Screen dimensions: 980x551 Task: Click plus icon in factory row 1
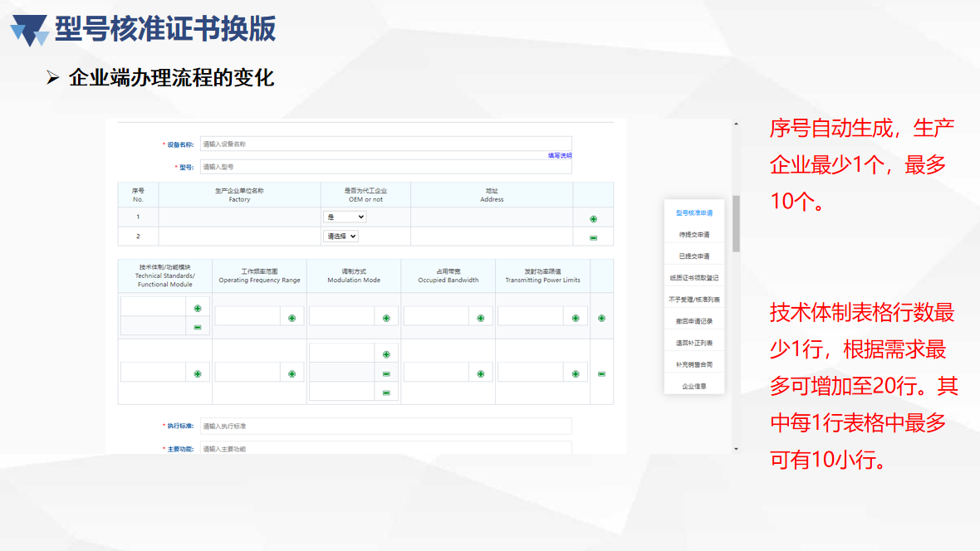[x=593, y=219]
